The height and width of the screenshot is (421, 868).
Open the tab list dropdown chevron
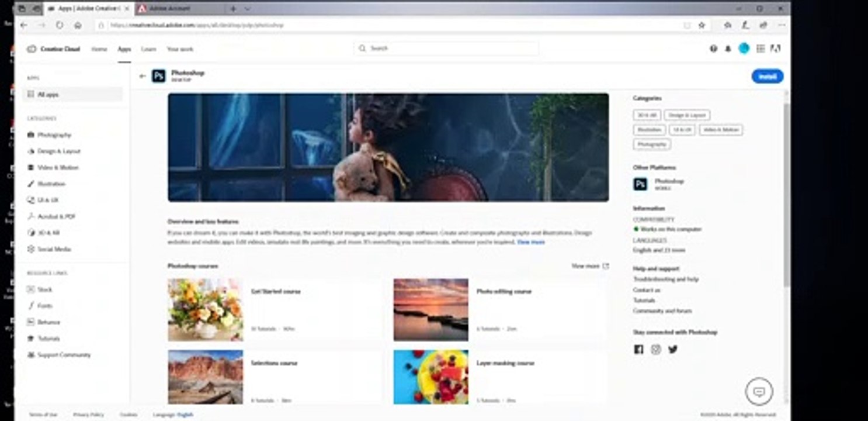click(248, 9)
